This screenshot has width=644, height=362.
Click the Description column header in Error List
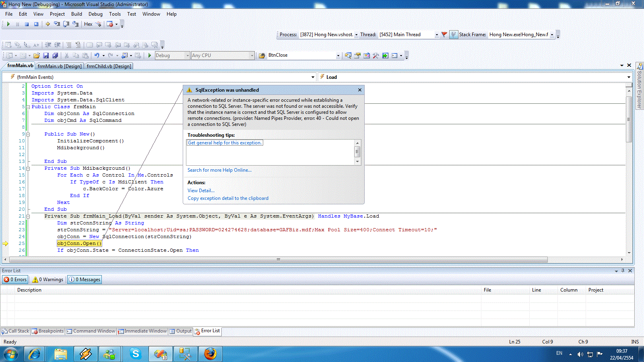[x=29, y=290]
